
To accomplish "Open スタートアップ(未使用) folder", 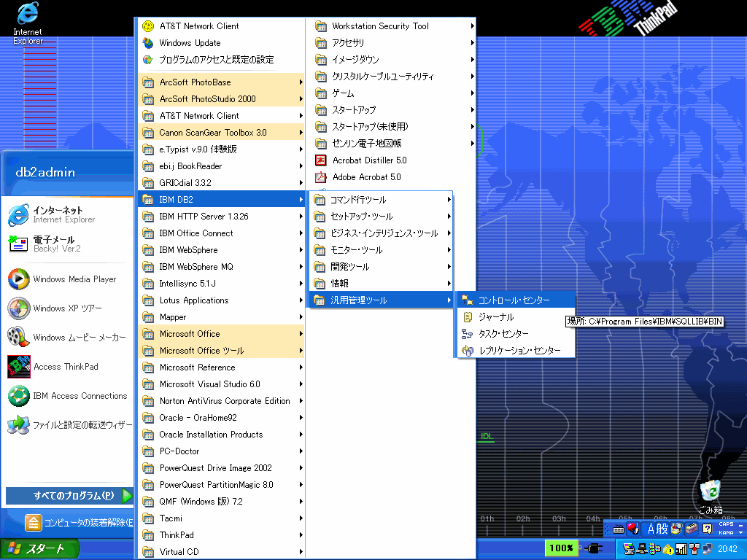I will click(393, 127).
